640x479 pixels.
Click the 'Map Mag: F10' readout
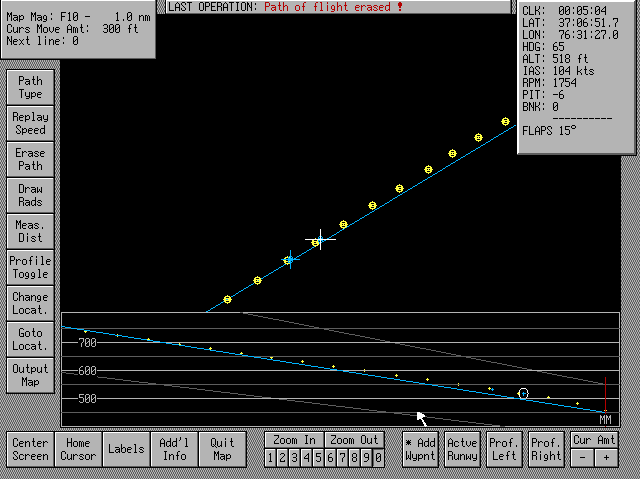pyautogui.click(x=78, y=17)
